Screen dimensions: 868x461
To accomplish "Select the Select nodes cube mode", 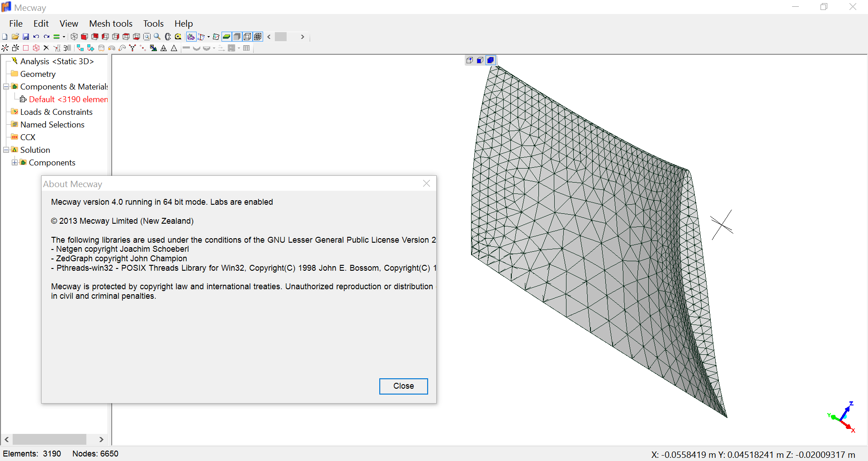I will click(470, 60).
